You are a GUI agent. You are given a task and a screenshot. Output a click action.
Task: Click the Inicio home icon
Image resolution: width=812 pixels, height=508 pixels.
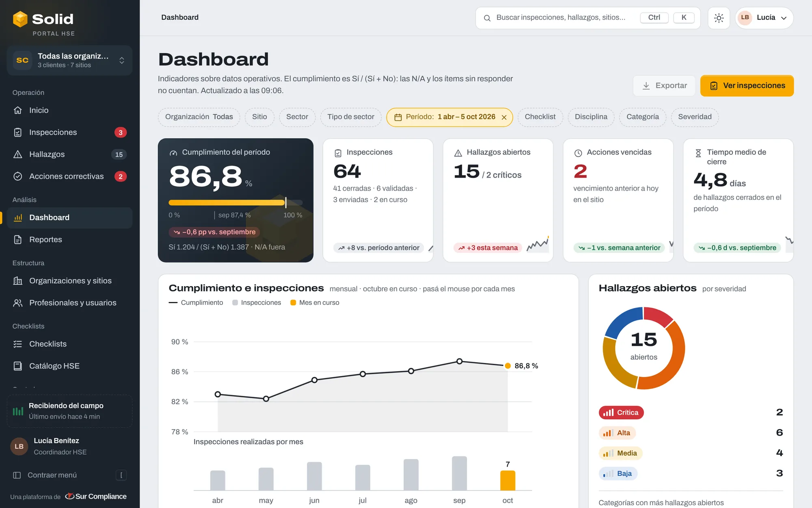tap(18, 110)
